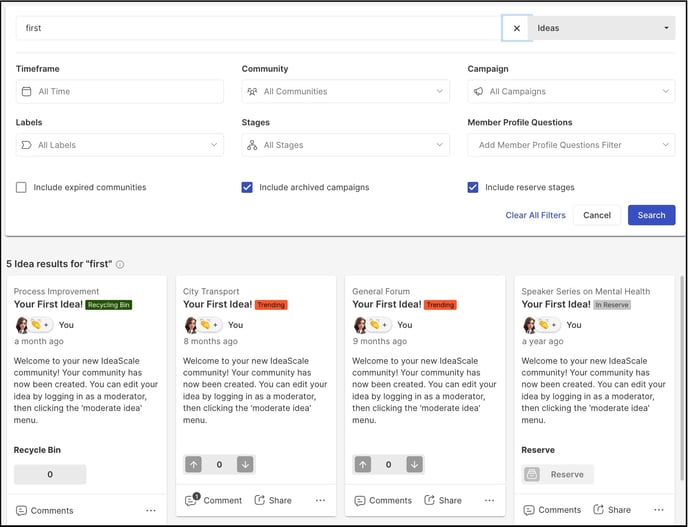This screenshot has height=527, width=688.
Task: Expand the All Labels dropdown
Action: click(x=120, y=145)
